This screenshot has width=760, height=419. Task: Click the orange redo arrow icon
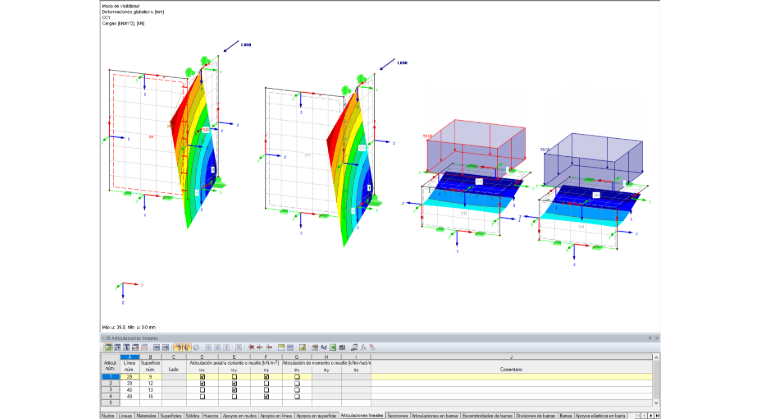[187, 347]
